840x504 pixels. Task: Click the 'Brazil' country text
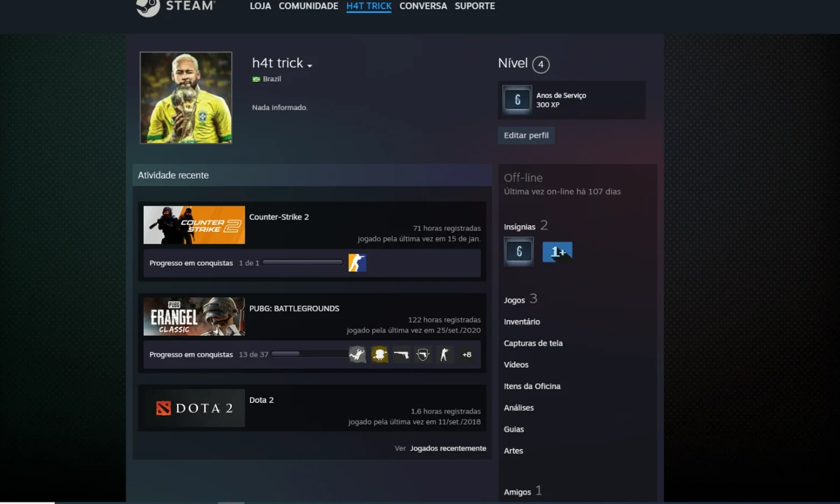click(272, 79)
